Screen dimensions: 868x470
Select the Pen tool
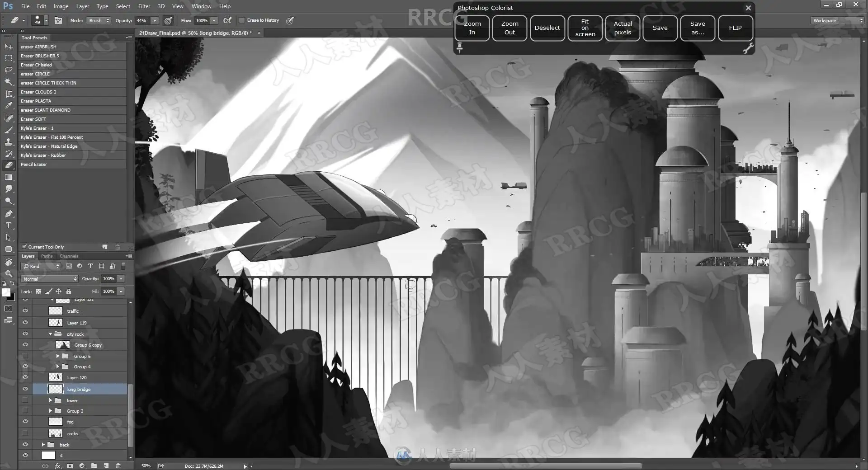click(9, 214)
